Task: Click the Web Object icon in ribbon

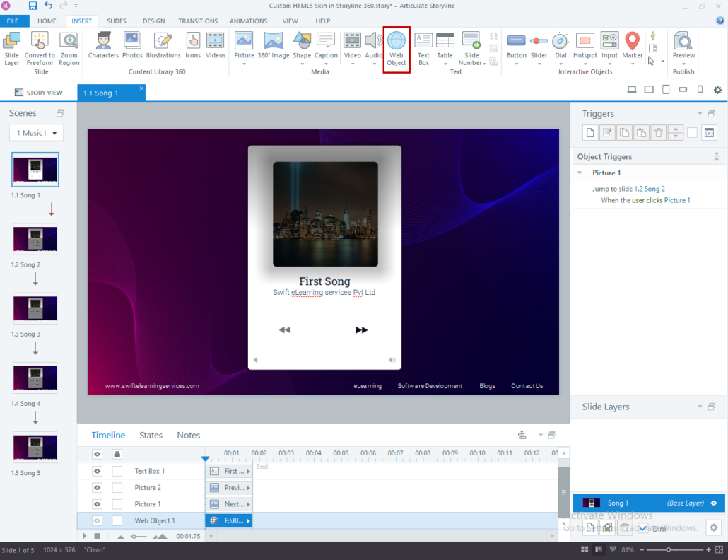Action: tap(397, 41)
